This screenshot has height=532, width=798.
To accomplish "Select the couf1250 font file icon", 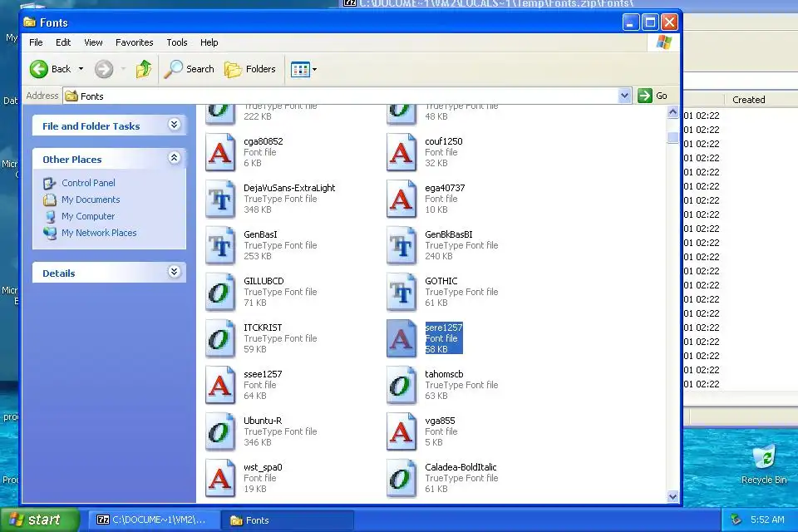I will (x=401, y=152).
